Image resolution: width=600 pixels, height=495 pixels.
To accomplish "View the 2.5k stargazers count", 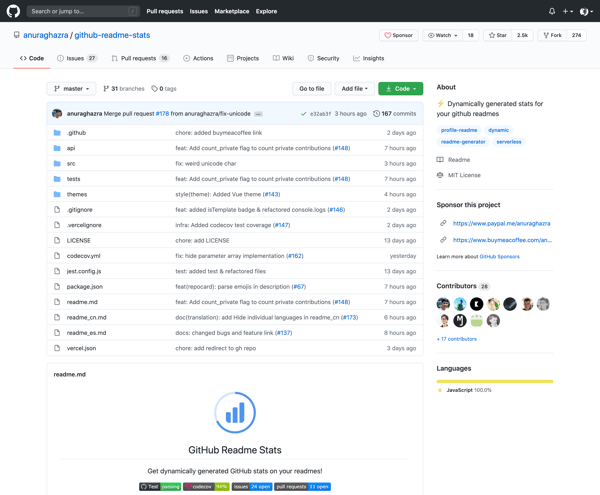I will [522, 35].
